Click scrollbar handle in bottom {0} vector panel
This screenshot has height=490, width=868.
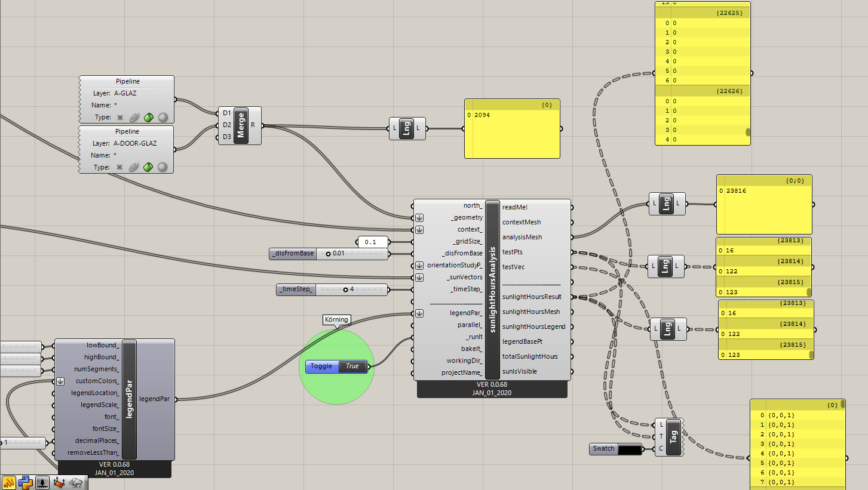coord(842,404)
